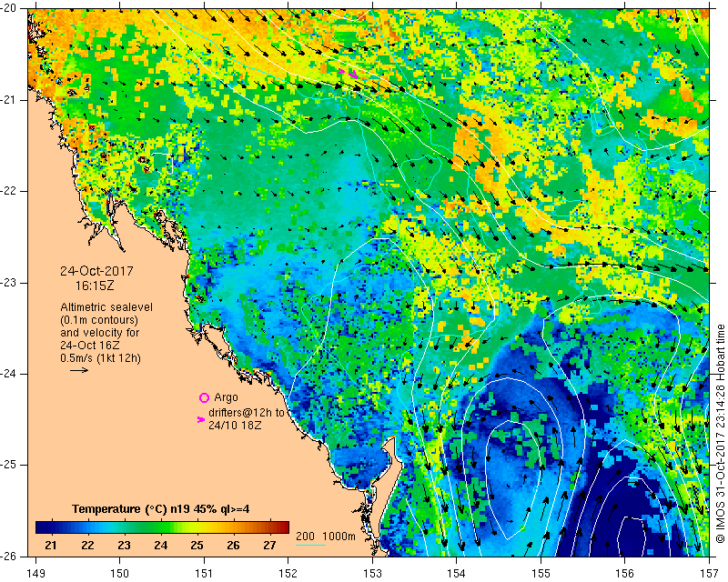This screenshot has width=728, height=582.
Task: Click the color bar value 22
Action: tap(87, 546)
